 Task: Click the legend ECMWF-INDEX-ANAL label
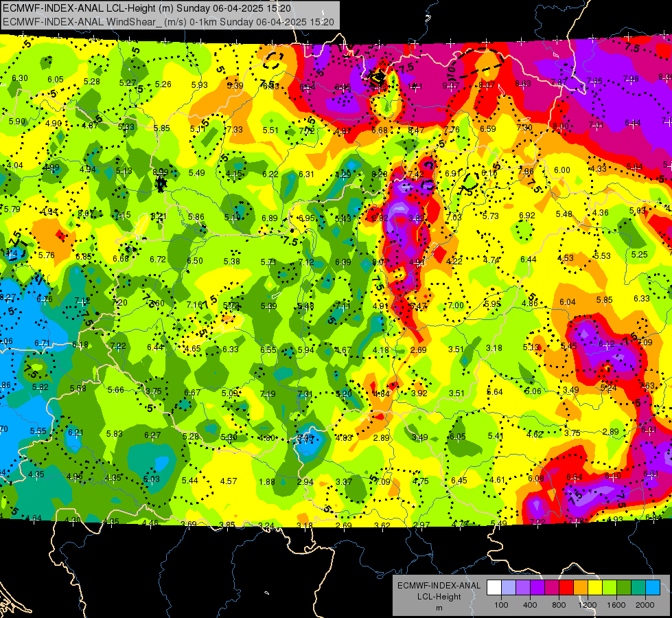click(439, 586)
